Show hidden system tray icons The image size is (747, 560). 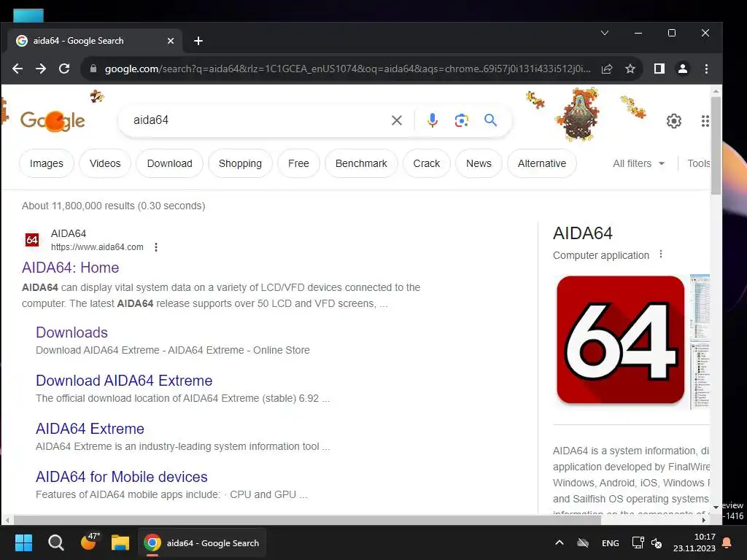click(560, 542)
